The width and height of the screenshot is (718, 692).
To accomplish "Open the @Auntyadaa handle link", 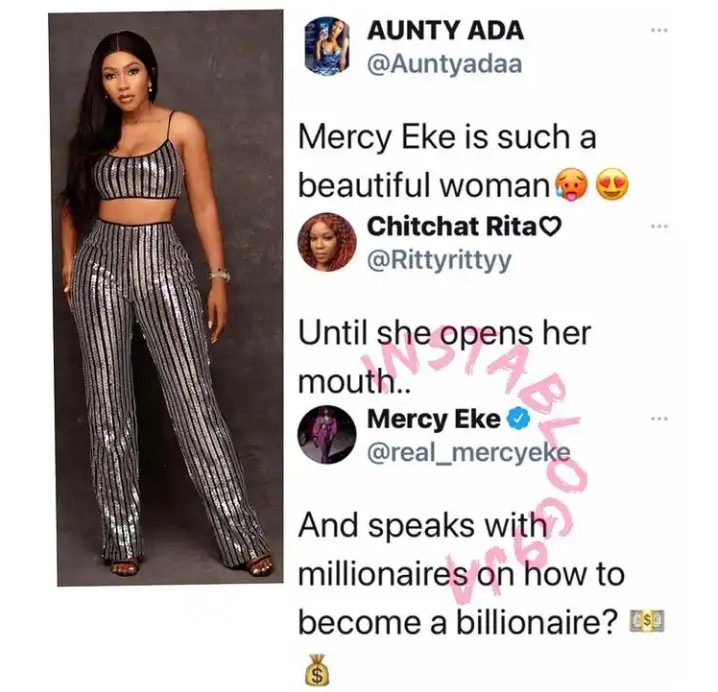I will click(444, 64).
